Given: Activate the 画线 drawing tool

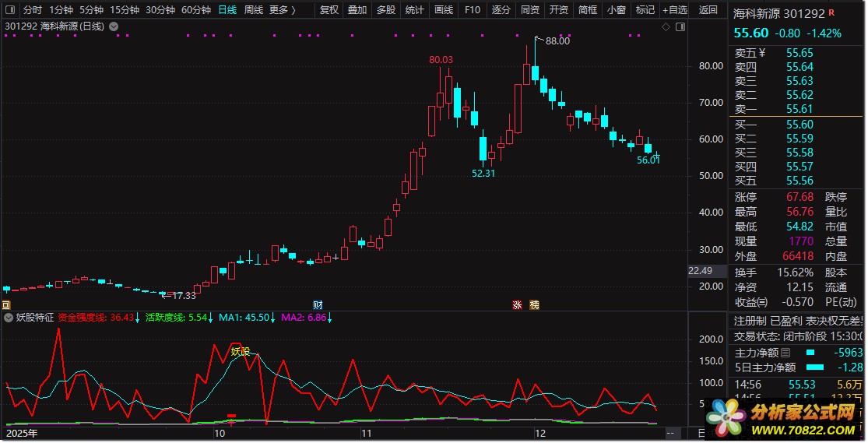Looking at the screenshot, I should point(444,9).
